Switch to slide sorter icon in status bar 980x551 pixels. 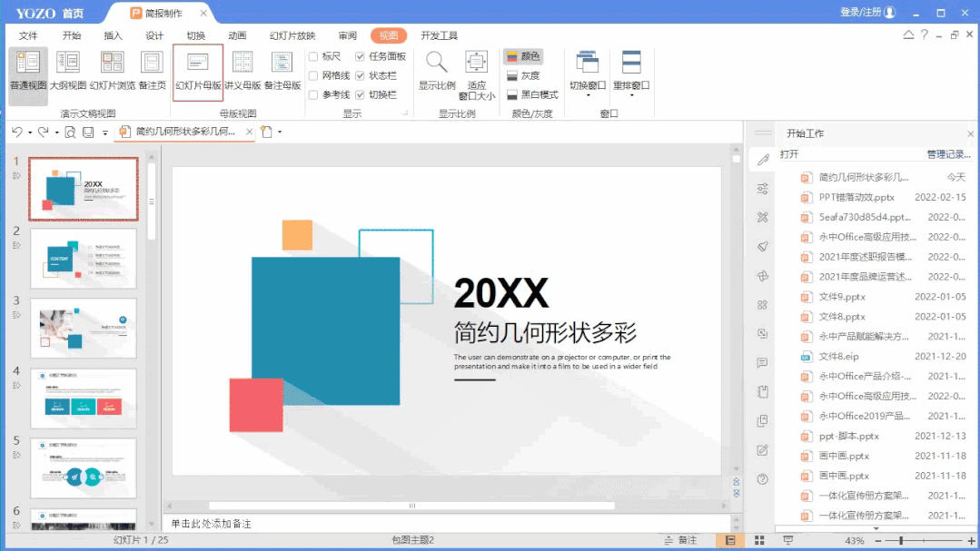759,540
